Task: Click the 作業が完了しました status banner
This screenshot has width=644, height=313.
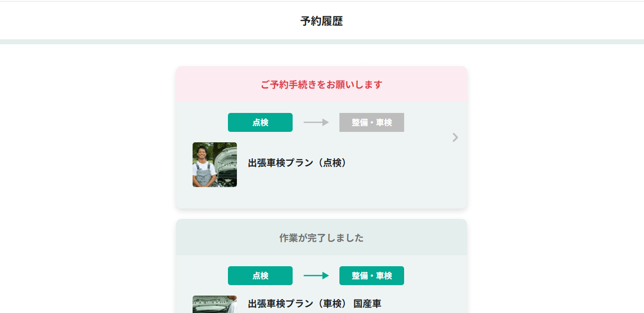Action: click(x=322, y=238)
